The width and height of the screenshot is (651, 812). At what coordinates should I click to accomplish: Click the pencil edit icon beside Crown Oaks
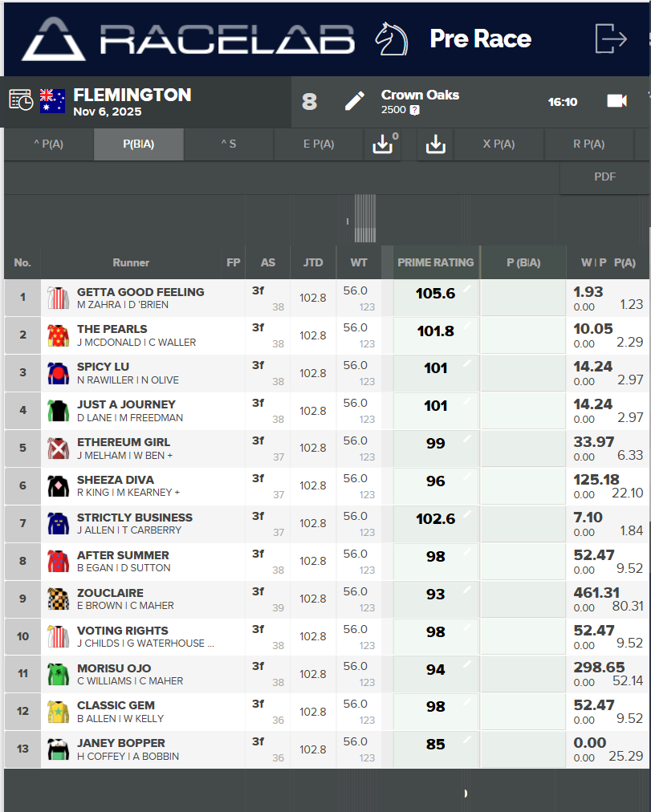tap(354, 101)
